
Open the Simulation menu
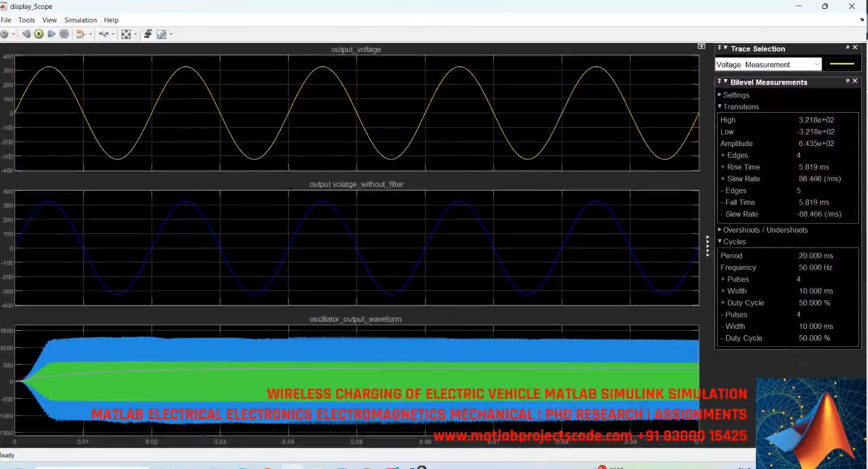[80, 20]
